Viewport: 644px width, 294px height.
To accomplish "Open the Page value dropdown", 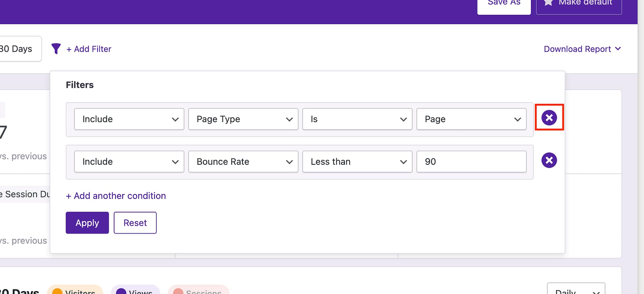I will pyautogui.click(x=471, y=119).
